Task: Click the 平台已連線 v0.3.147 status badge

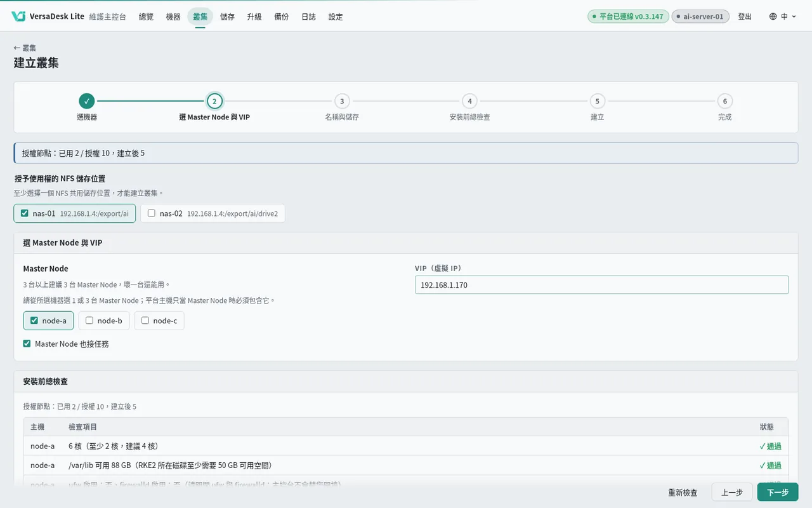Action: coord(628,17)
